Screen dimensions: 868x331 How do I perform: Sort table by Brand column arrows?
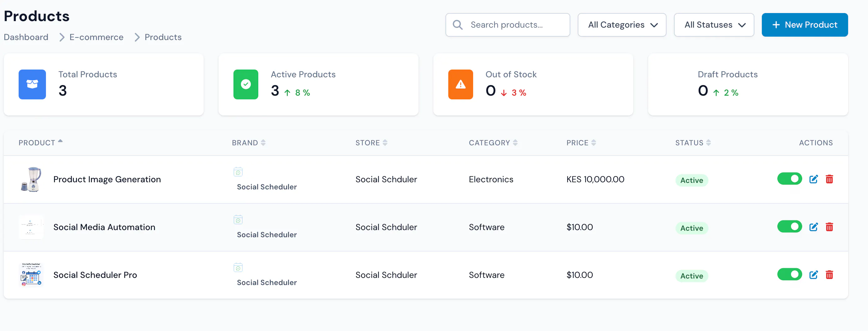pos(263,143)
